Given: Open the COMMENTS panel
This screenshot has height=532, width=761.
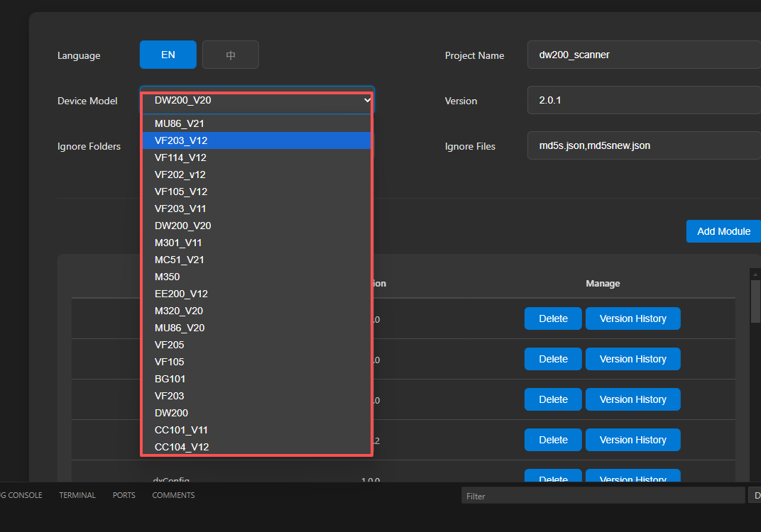Looking at the screenshot, I should click(173, 495).
